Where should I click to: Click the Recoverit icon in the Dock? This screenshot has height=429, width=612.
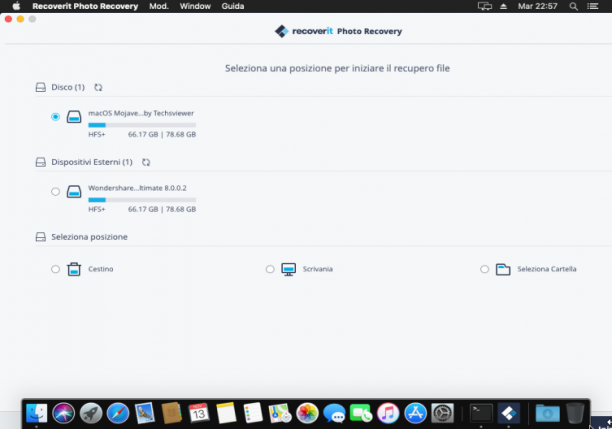(x=509, y=413)
